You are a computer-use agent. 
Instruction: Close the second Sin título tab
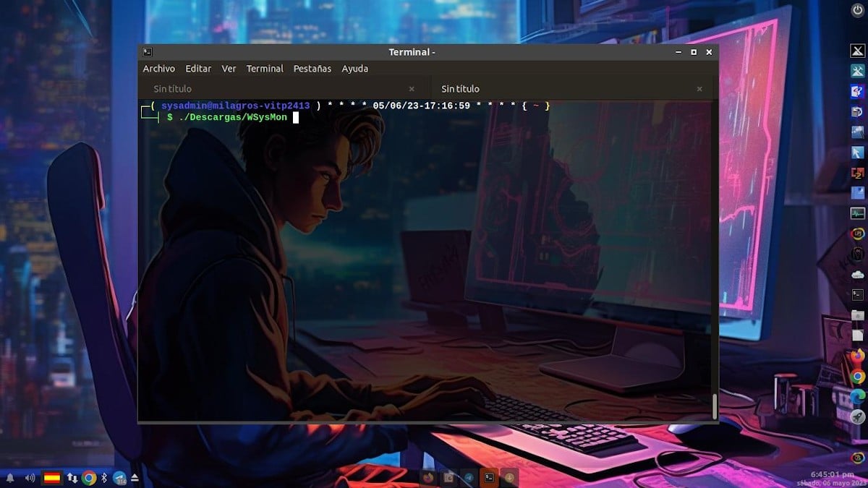tap(699, 89)
